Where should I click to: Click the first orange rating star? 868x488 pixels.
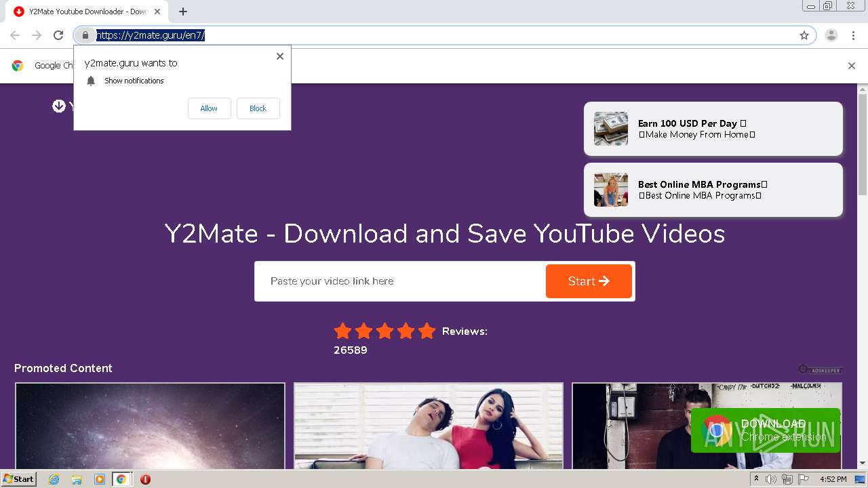343,331
